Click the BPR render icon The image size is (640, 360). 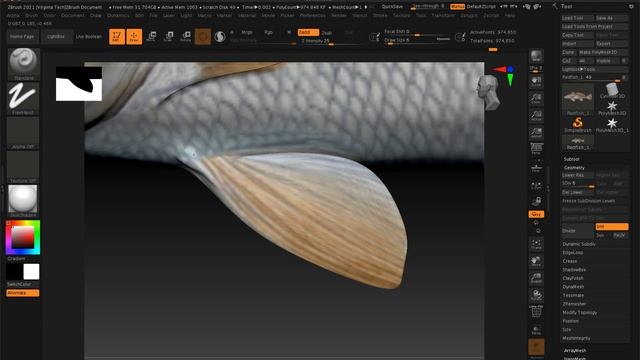click(536, 57)
